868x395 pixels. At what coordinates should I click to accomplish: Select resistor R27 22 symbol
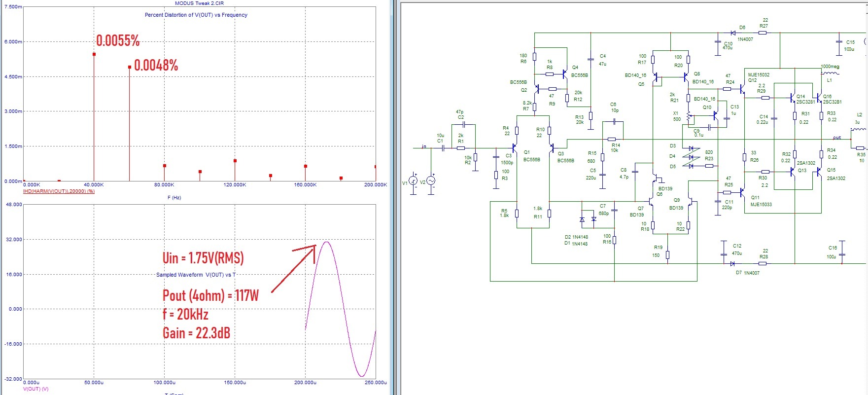(x=763, y=33)
